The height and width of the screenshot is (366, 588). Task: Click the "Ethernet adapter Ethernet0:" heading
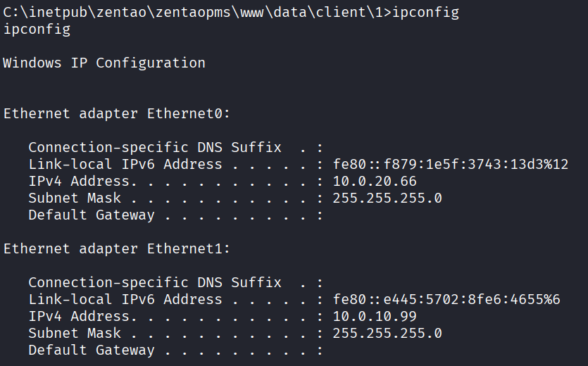click(x=117, y=113)
